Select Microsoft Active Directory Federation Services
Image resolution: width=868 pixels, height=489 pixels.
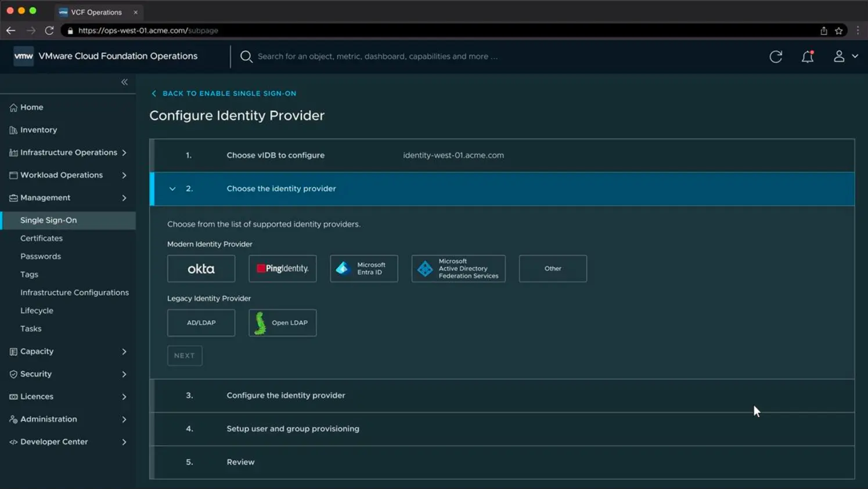459,269
